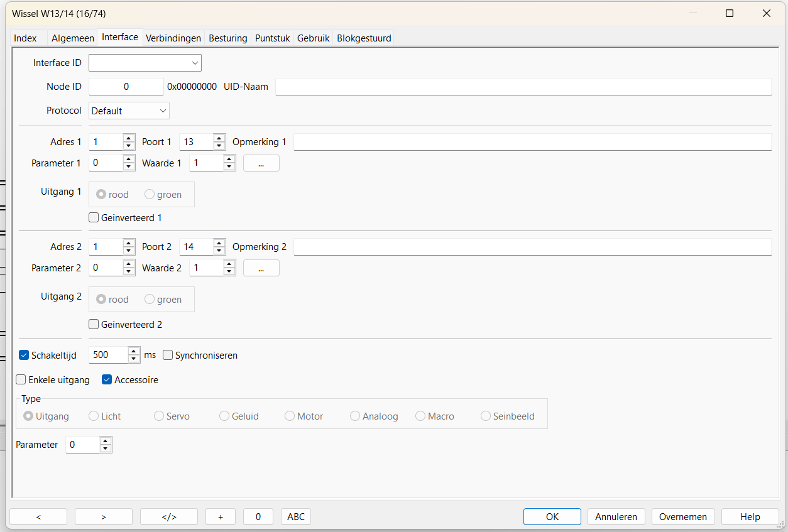
Task: Confirm with the OK button
Action: pyautogui.click(x=552, y=517)
